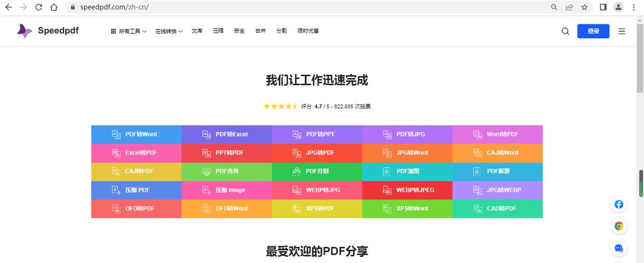Viewport: 644px width, 263px height.
Task: Click the speedpdf.com address bar
Action: tap(306, 7)
